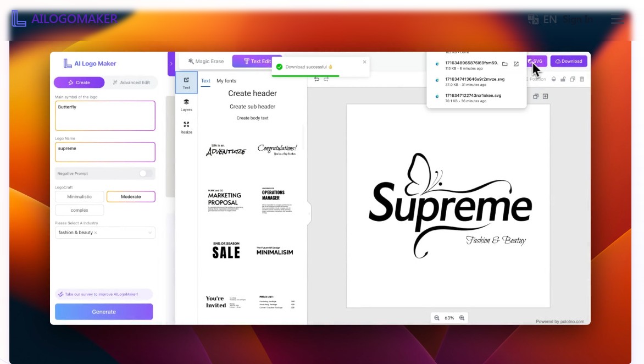Click the Logo Name input field
The image size is (644, 364).
[105, 152]
